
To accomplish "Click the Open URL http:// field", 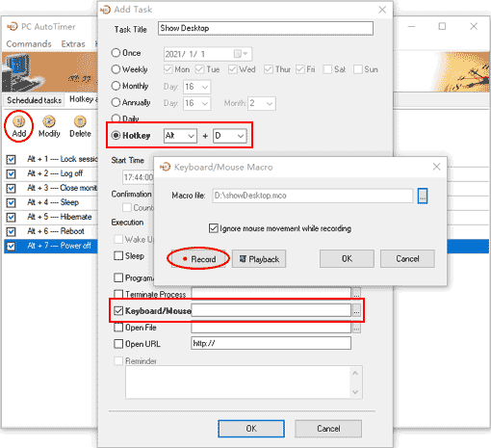I will point(271,343).
